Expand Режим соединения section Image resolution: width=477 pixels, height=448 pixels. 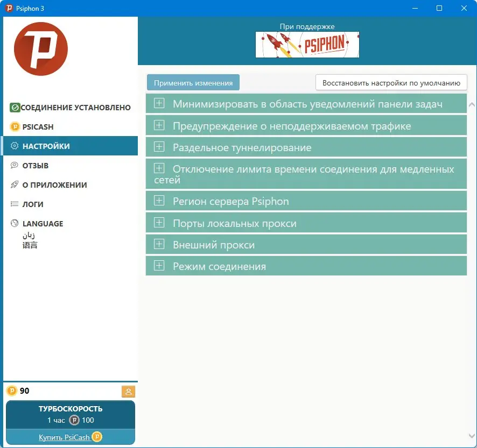pyautogui.click(x=306, y=266)
